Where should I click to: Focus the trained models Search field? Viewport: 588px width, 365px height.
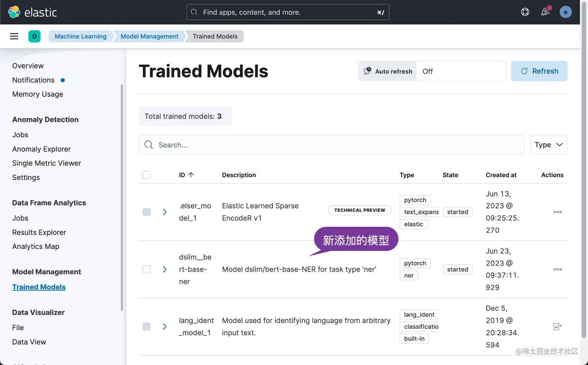click(331, 145)
